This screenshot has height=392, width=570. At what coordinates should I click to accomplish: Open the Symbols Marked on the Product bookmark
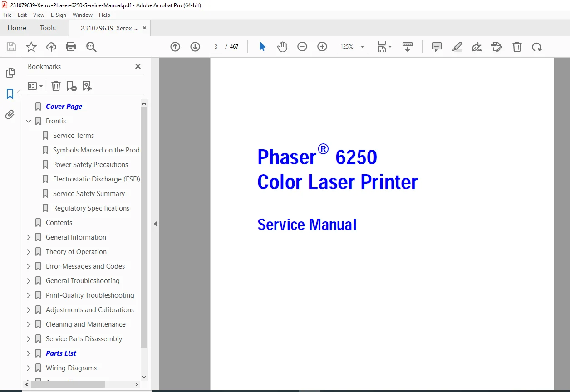pyautogui.click(x=96, y=150)
